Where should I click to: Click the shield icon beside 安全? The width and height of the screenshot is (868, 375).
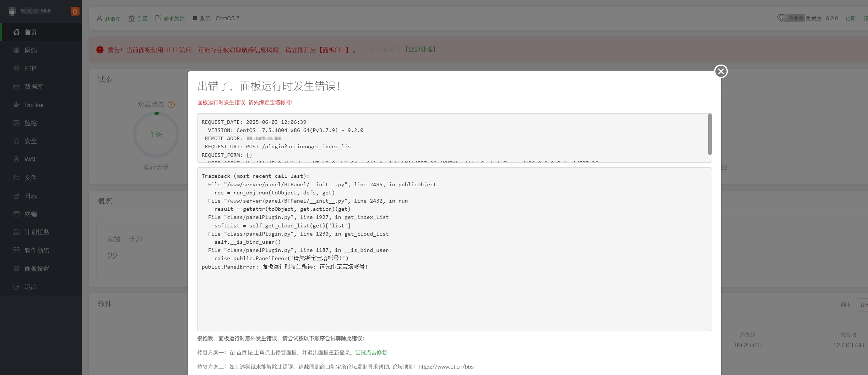pos(16,141)
